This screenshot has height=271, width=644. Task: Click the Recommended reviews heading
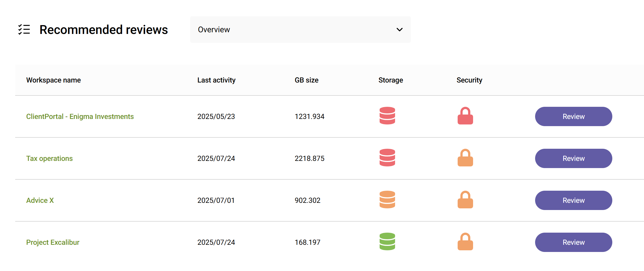(104, 30)
